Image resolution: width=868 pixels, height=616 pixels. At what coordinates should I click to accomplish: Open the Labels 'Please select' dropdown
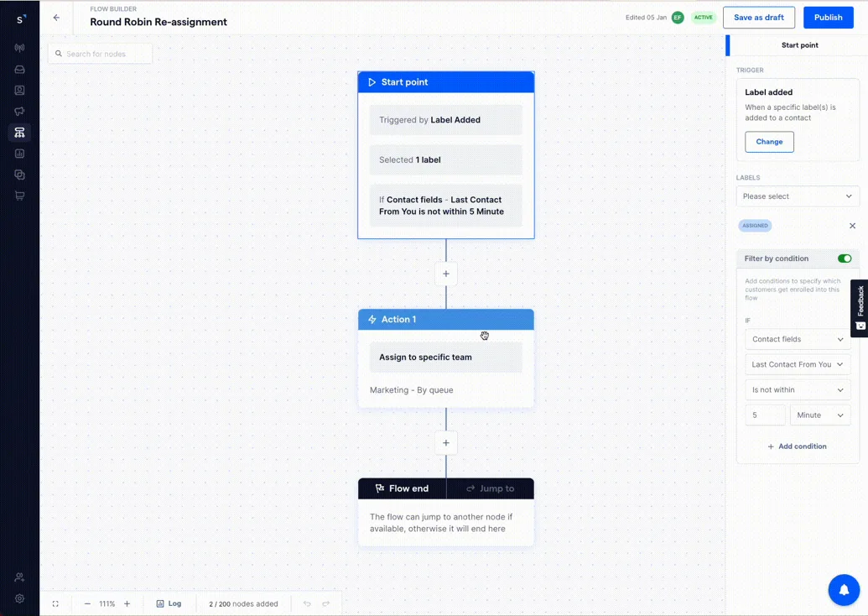(798, 196)
